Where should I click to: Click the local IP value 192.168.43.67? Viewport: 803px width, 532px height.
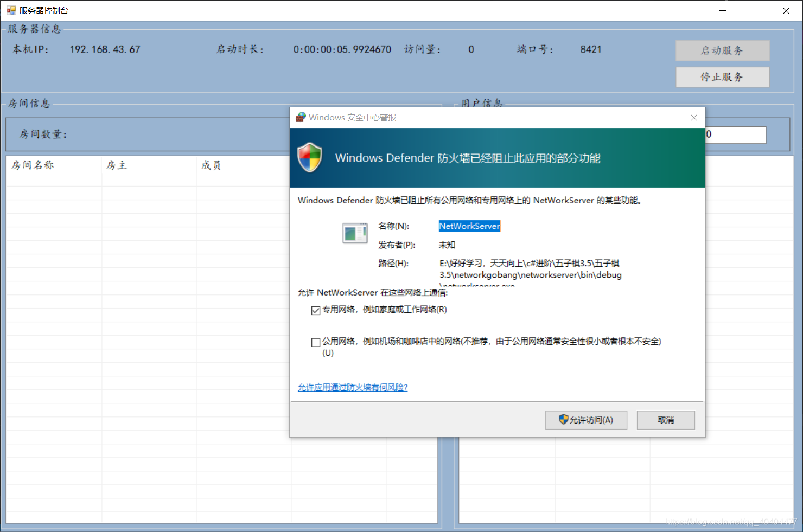105,49
